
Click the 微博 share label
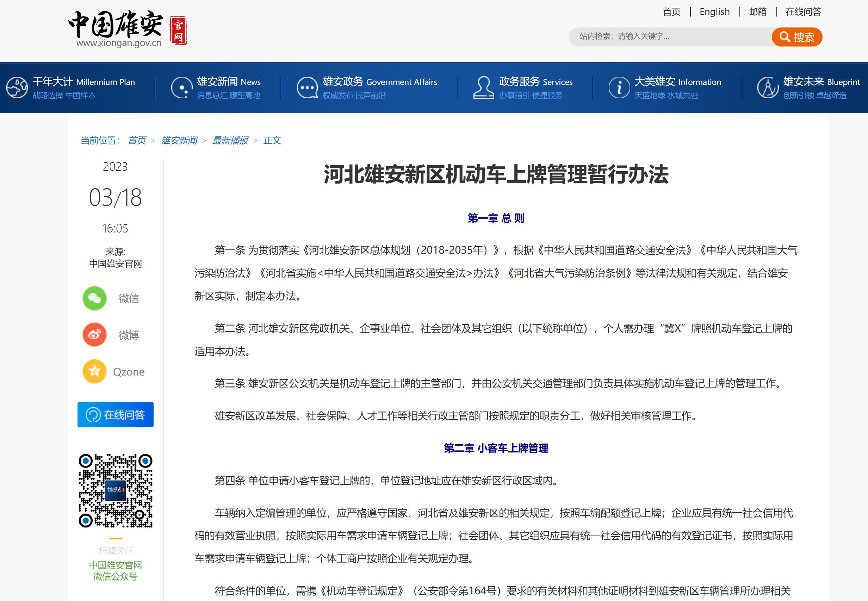coord(129,335)
